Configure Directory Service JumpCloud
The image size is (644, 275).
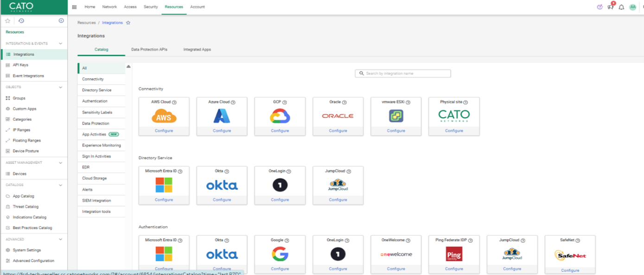[338, 200]
